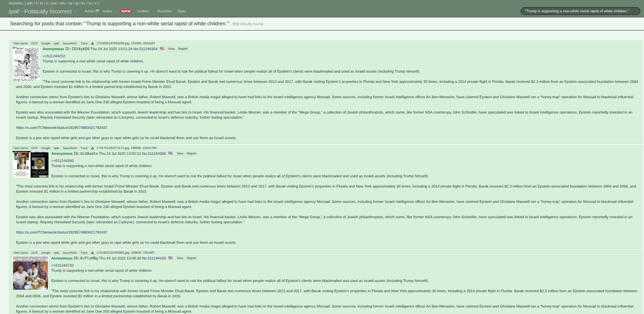Viewport: 644px width, 314px height.
Task: Open the adv archive link
Action: (30, 3)
